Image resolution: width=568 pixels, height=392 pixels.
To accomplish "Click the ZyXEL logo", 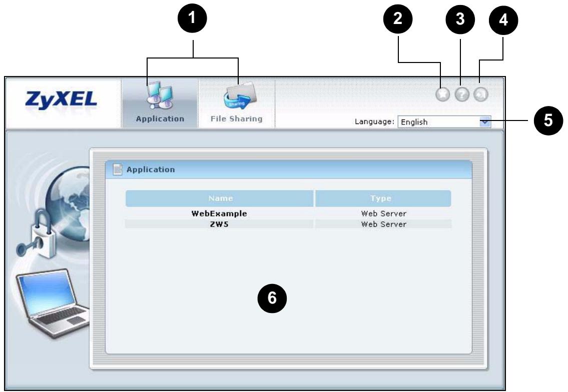I will pos(61,100).
